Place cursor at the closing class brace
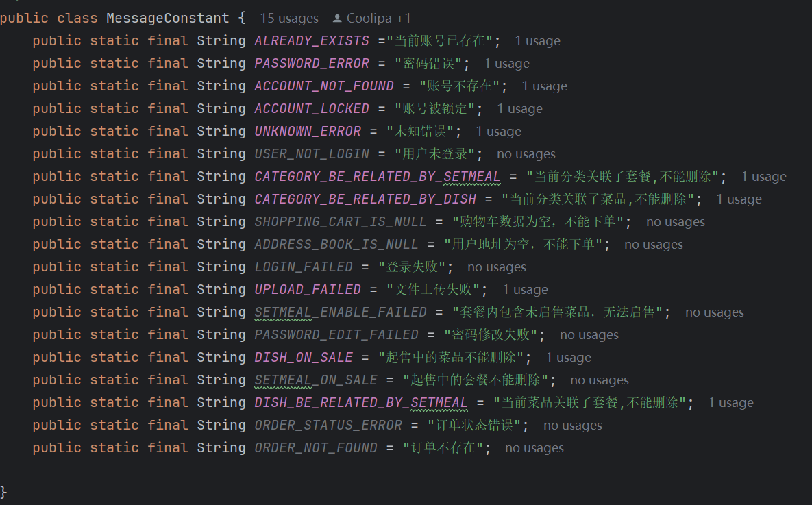The height and width of the screenshot is (505, 812). tap(3, 493)
